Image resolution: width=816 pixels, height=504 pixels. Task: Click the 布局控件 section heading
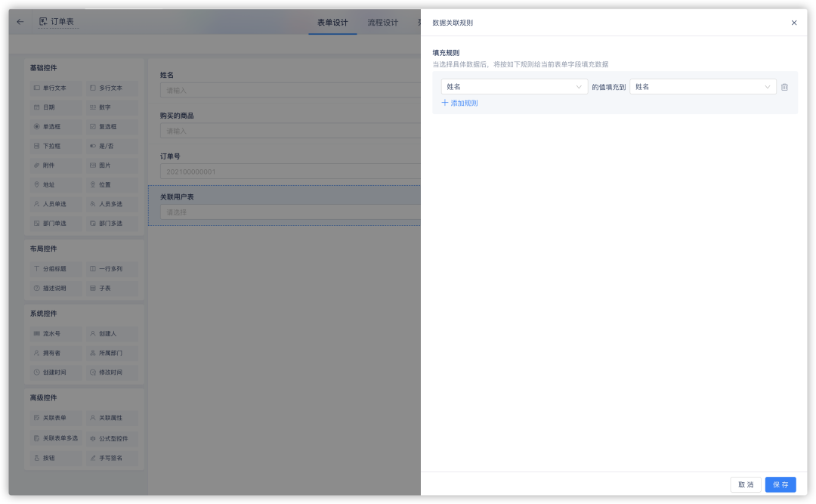[43, 249]
